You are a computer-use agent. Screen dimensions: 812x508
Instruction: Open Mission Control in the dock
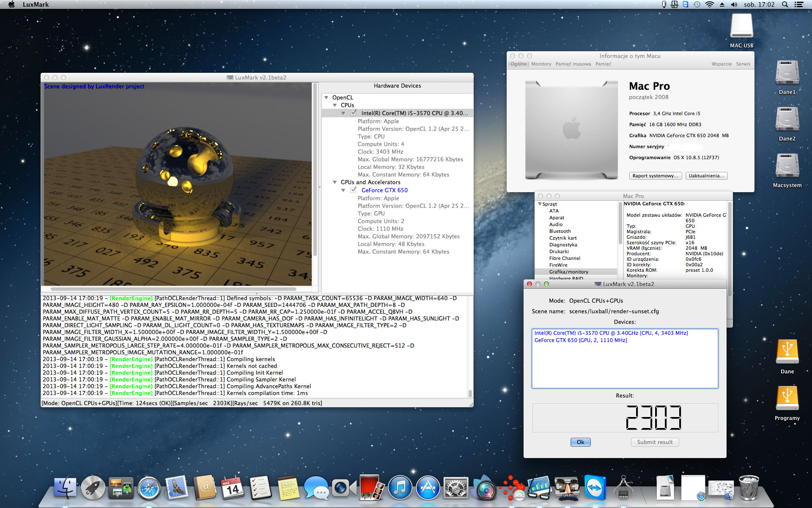(121, 488)
